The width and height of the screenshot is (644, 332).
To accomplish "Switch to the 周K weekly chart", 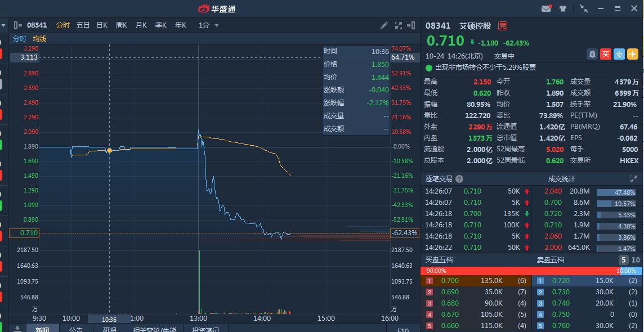I will [122, 25].
